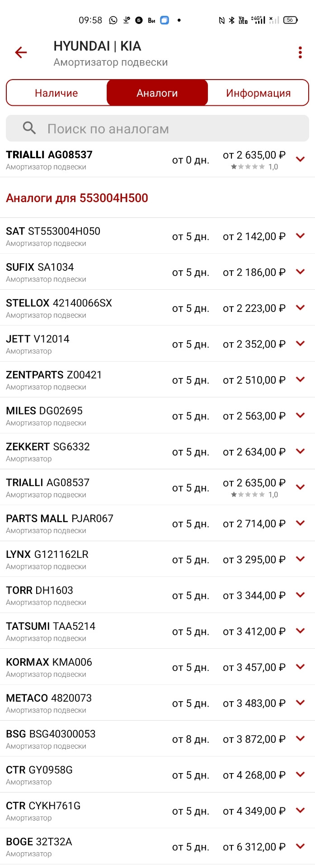Expand the BSG BSG40300053 offers
Viewport: 315px width, 868px height.
pos(300,739)
